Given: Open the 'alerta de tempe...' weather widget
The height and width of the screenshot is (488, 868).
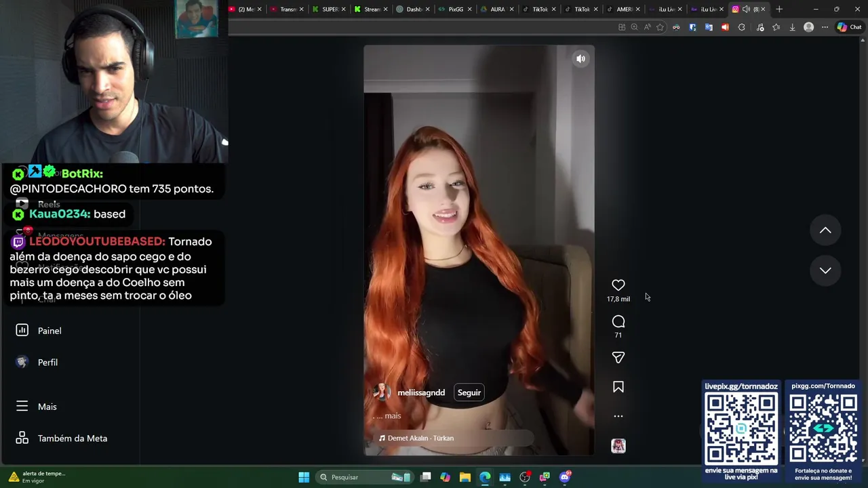Looking at the screenshot, I should 38,477.
